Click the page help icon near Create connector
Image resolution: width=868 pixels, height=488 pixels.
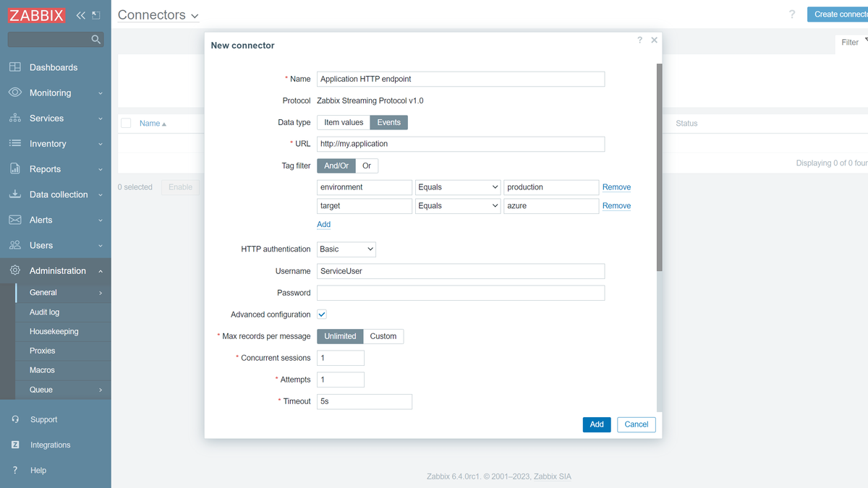pyautogui.click(x=792, y=14)
